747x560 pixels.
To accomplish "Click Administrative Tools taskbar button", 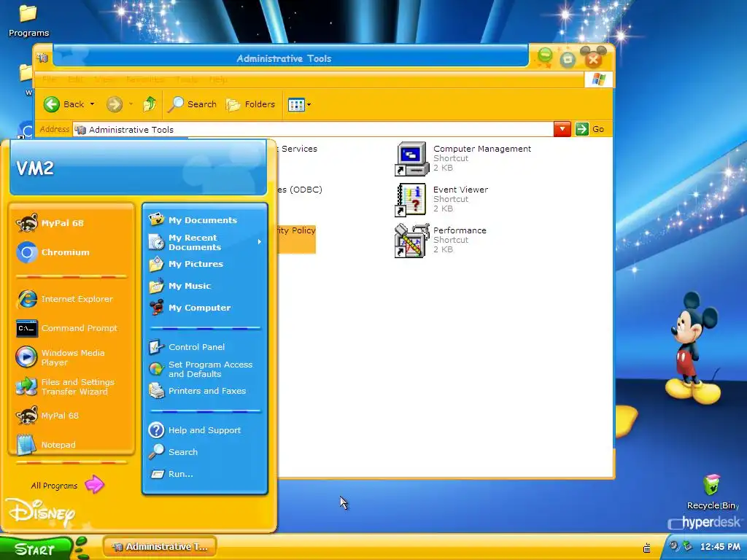I will click(x=160, y=547).
